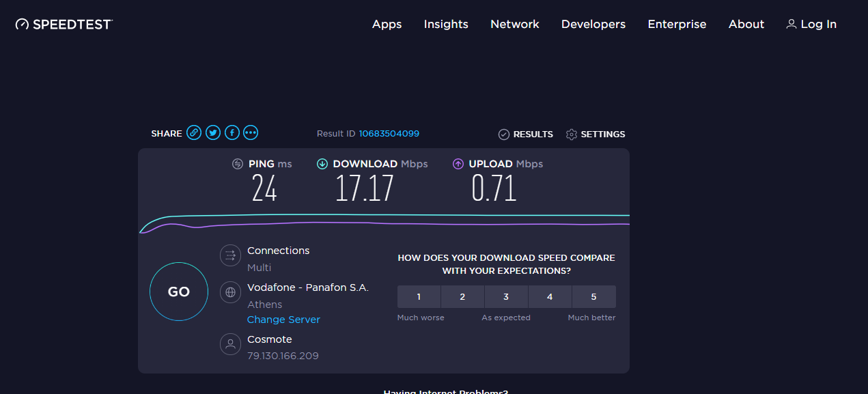868x394 pixels.
Task: Click the Change Server link
Action: click(x=283, y=320)
